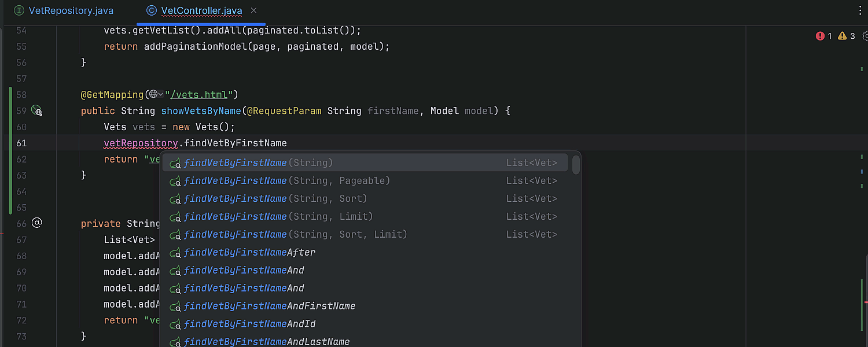Screen dimensions: 868x347
Task: Click the green change marker next to line 58
Action: [x=12, y=94]
